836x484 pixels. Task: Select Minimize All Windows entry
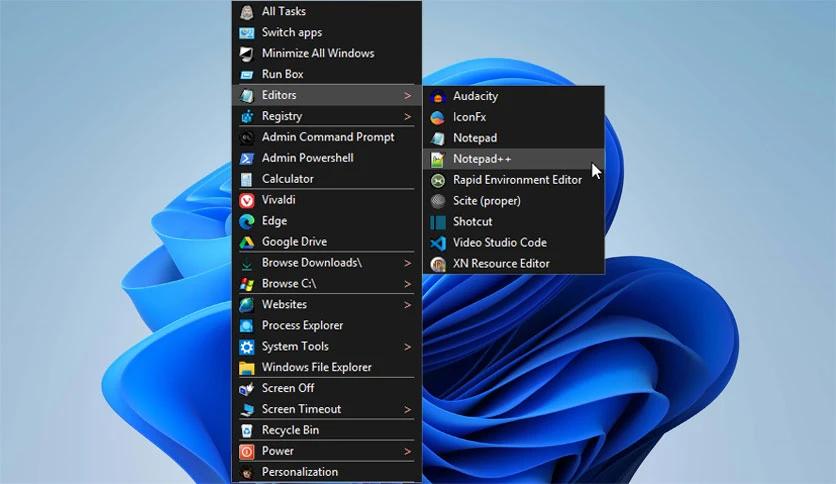(x=327, y=53)
